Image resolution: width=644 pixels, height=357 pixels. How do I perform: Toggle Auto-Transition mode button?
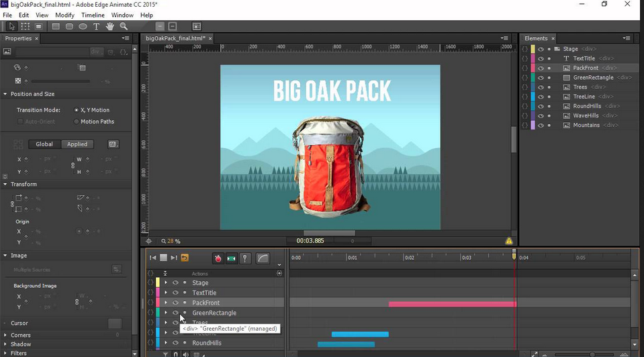tap(232, 258)
